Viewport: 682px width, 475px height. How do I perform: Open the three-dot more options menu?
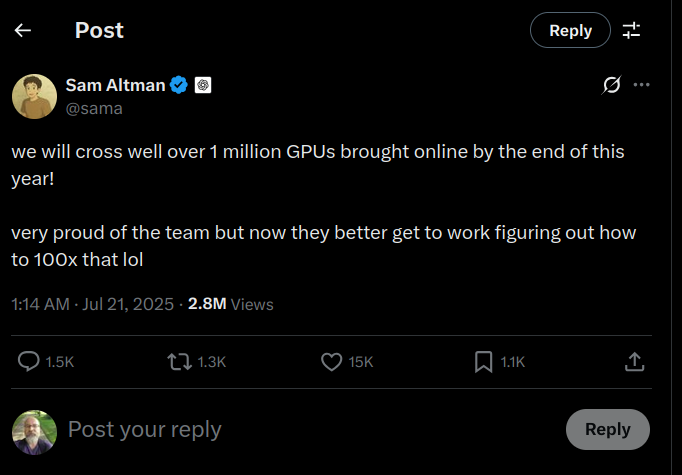click(642, 85)
